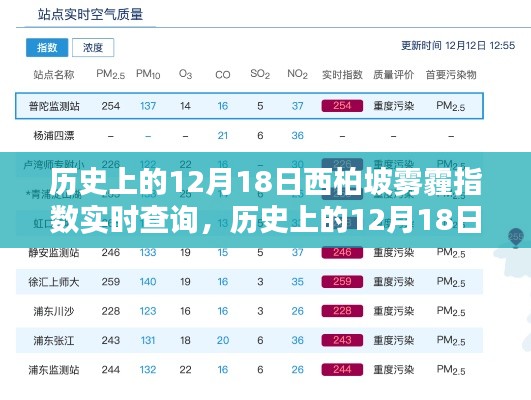Click the 244 index badge for 浦东监测站
This screenshot has width=531, height=400.
[342, 370]
